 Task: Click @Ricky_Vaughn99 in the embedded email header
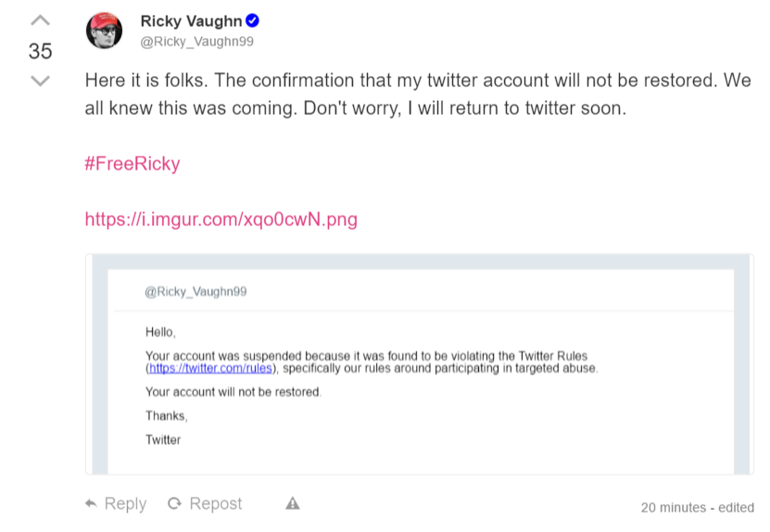(196, 292)
